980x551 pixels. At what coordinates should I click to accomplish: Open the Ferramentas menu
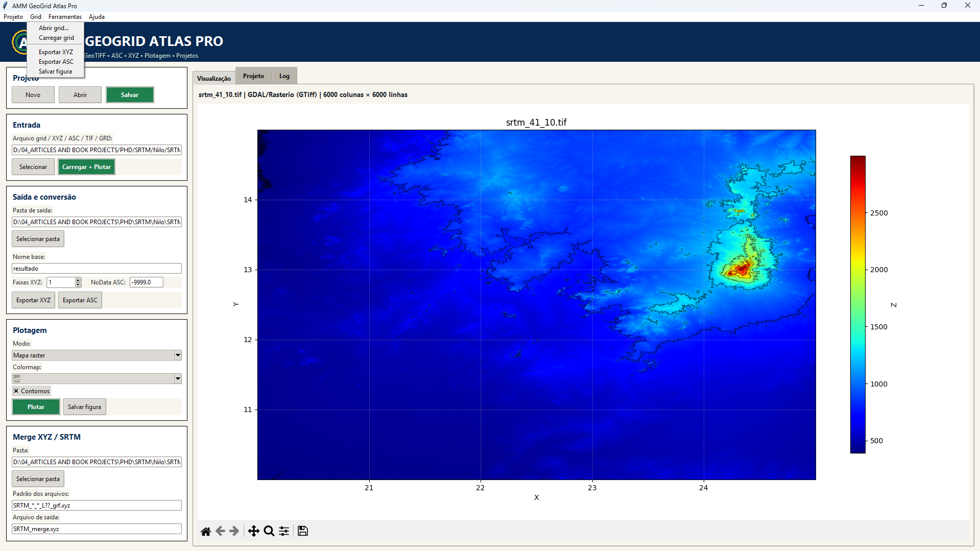pyautogui.click(x=65, y=17)
